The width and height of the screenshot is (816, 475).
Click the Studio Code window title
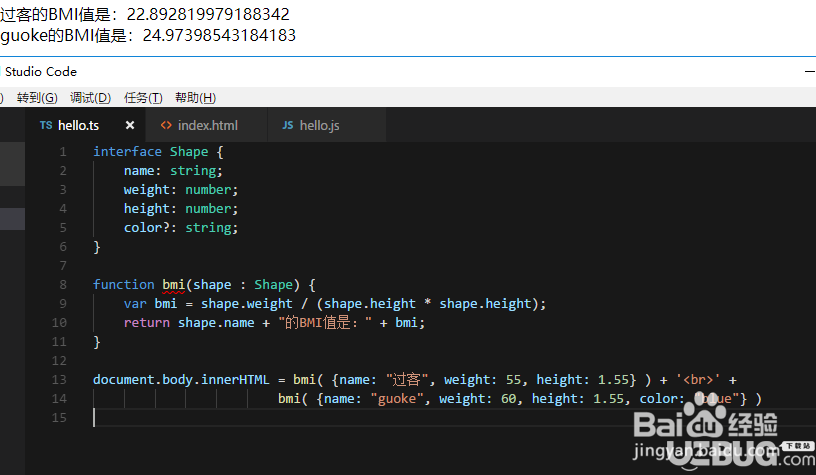(x=41, y=71)
